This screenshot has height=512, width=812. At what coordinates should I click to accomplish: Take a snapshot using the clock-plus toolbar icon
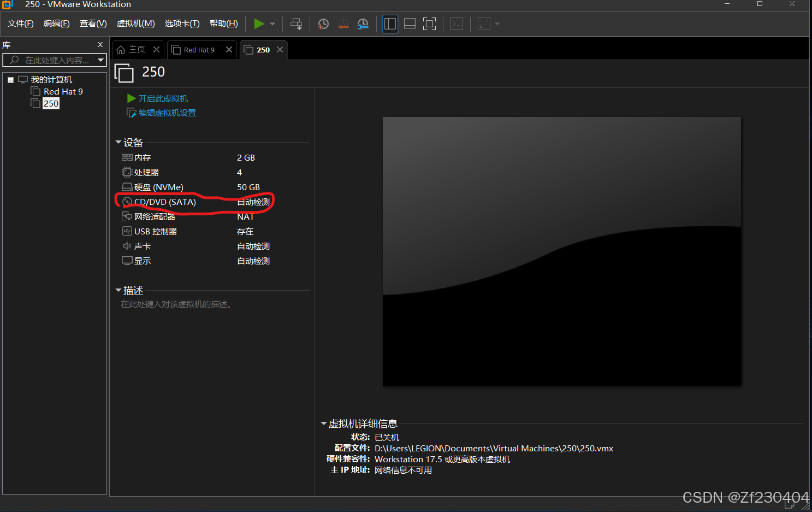tap(323, 24)
